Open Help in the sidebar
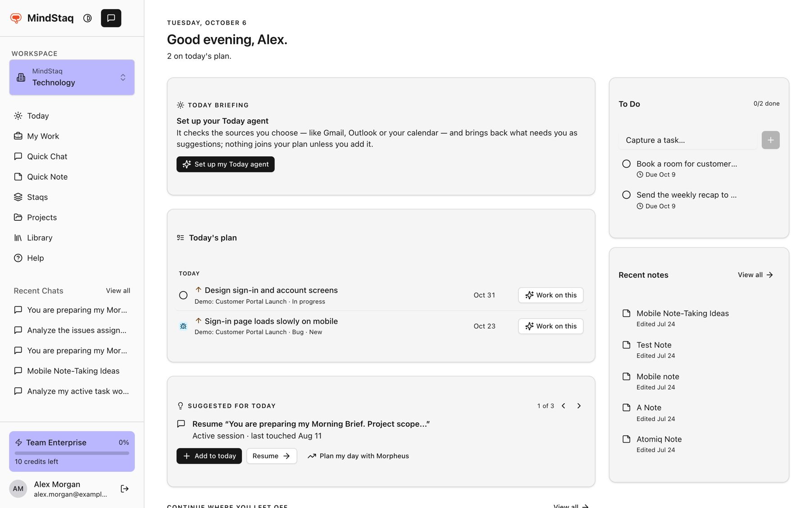This screenshot has height=508, width=812. click(x=72, y=258)
